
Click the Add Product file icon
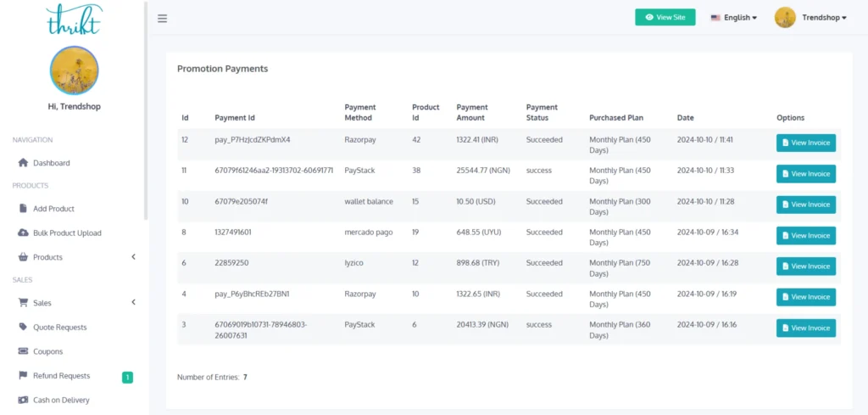coord(23,209)
